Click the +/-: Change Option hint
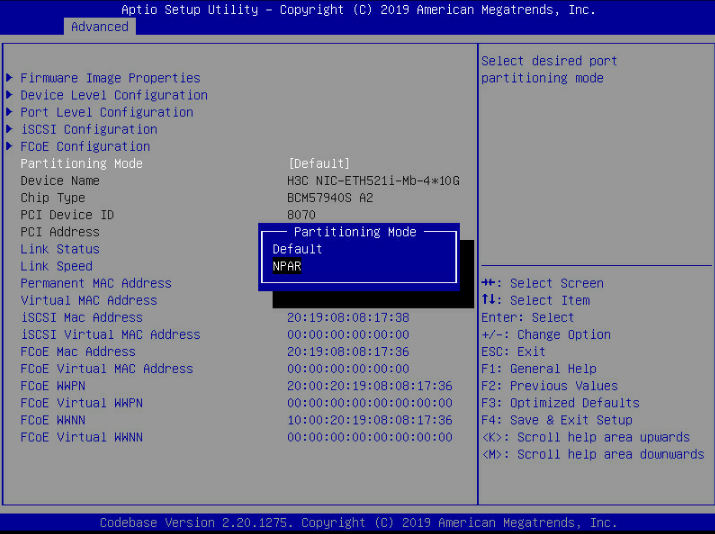The image size is (715, 534). (546, 334)
